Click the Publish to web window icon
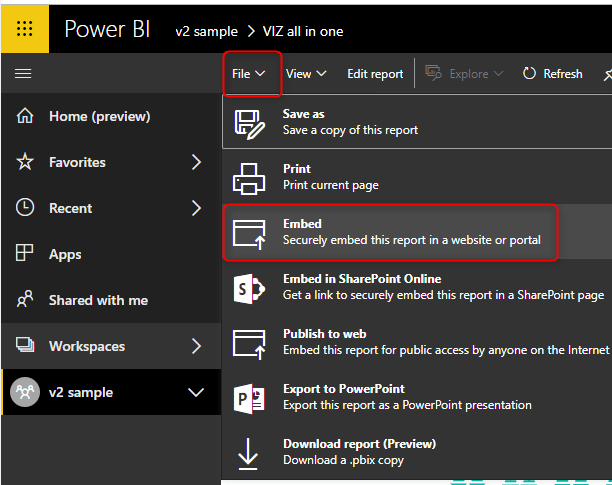This screenshot has height=485, width=612. click(249, 344)
